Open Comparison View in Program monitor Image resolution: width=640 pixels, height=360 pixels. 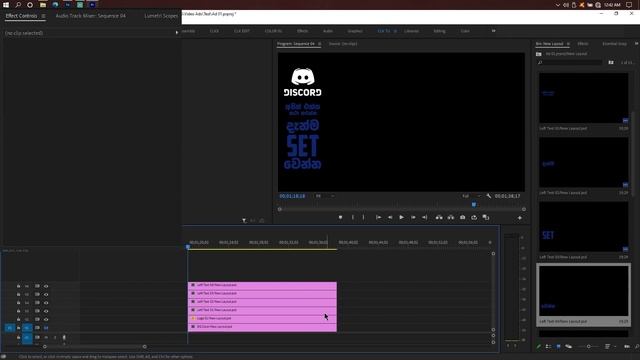[x=486, y=218]
